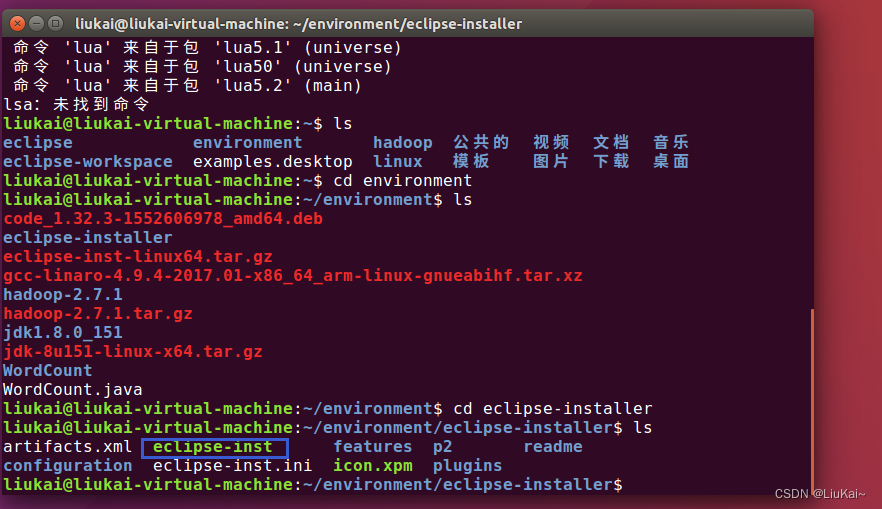Click 'configuration' directory name

click(x=68, y=466)
